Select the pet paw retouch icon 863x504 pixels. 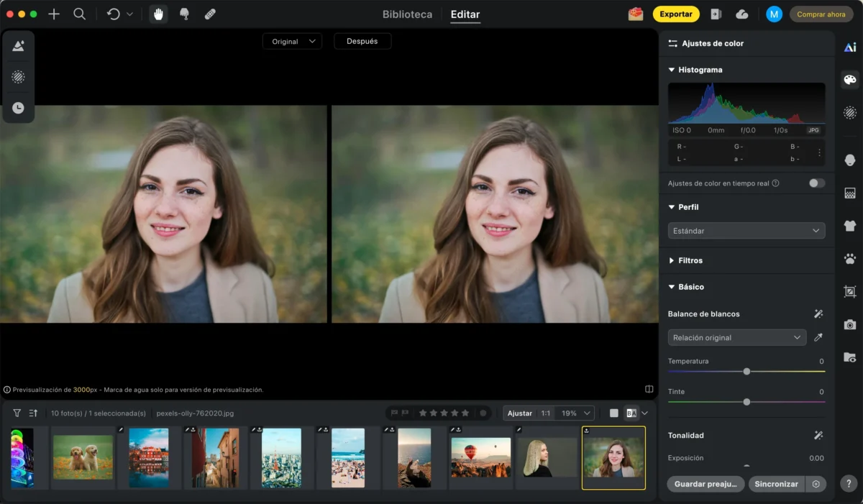[850, 259]
